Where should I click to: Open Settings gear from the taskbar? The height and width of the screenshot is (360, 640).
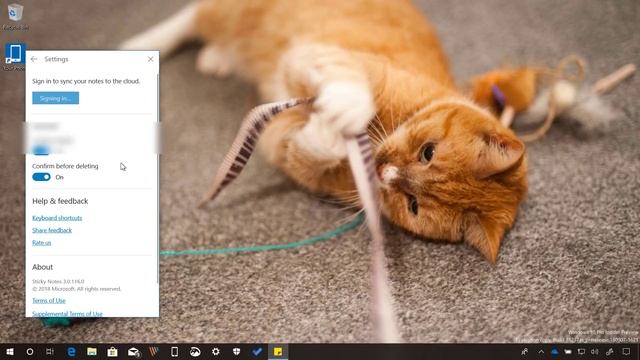pos(216,351)
